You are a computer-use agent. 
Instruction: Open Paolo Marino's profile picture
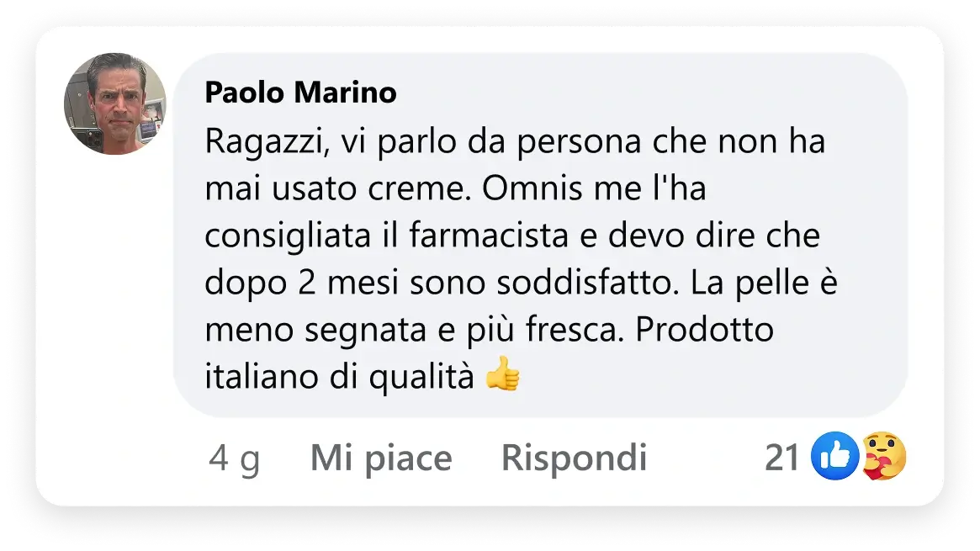[x=115, y=104]
